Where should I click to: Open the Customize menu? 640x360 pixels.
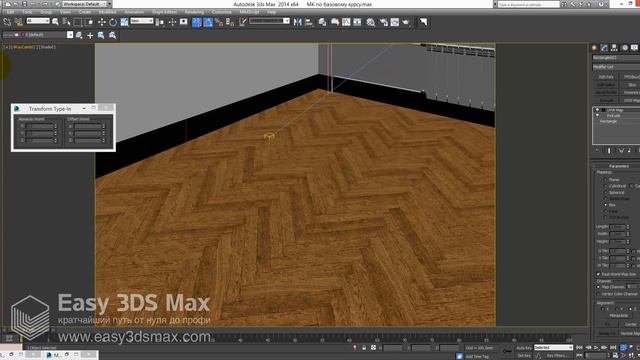click(x=222, y=12)
